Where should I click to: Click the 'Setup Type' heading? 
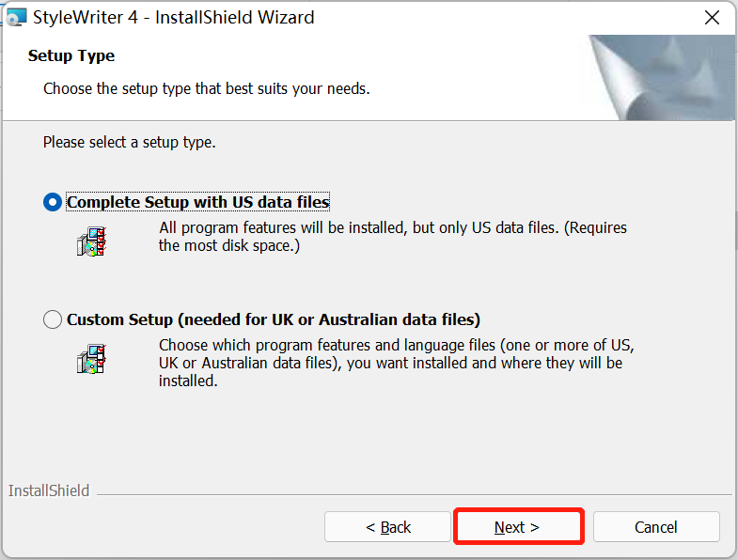point(71,55)
